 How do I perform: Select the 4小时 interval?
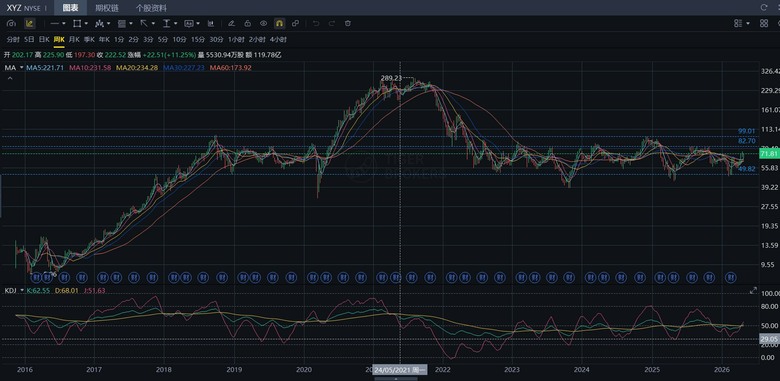pos(278,39)
